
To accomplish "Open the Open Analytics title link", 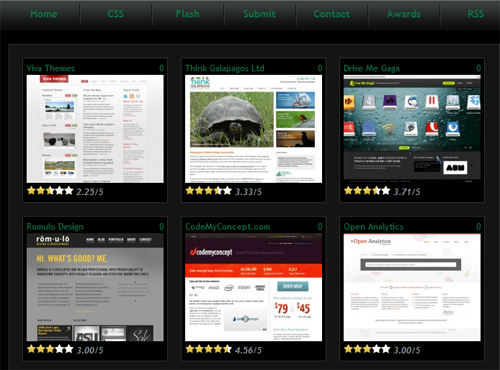I will (x=373, y=227).
